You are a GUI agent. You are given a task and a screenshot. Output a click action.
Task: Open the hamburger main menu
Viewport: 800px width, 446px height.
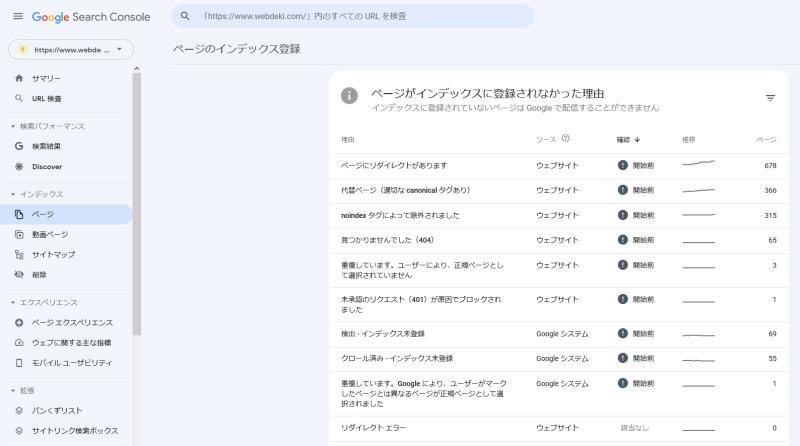(18, 16)
